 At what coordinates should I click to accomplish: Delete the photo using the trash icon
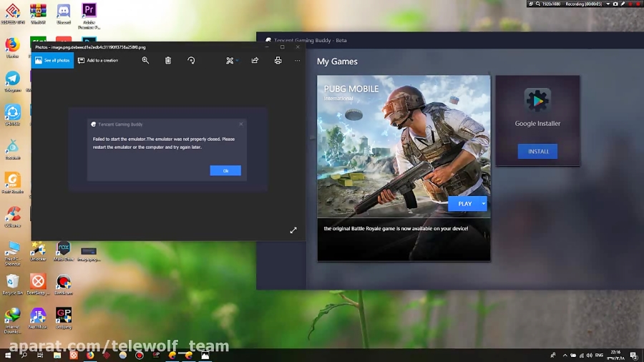[168, 60]
